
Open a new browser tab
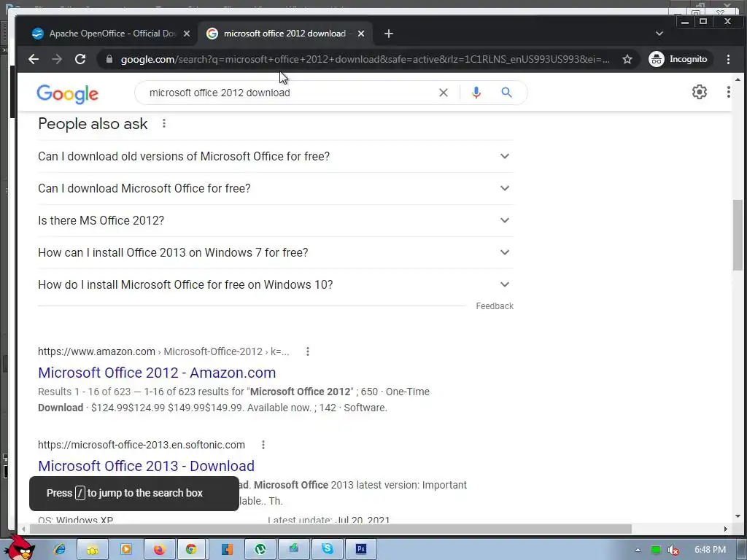point(388,34)
